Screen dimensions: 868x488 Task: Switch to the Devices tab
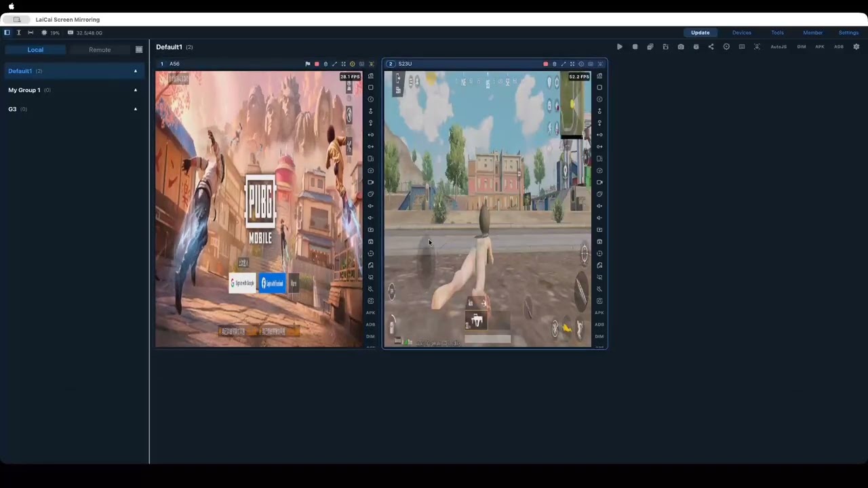click(741, 33)
